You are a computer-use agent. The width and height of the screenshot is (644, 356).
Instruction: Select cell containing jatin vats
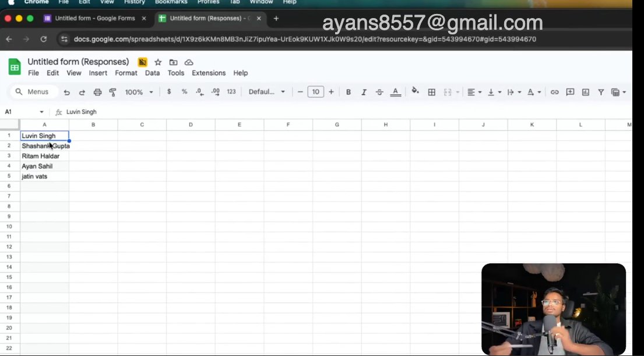44,176
